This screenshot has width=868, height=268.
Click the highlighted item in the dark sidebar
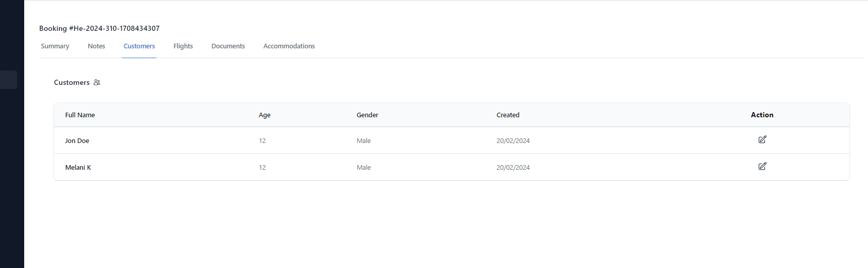(8, 80)
